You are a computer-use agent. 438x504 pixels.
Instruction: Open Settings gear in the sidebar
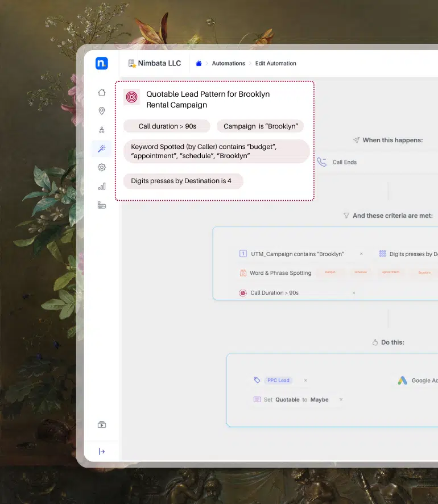(x=102, y=167)
